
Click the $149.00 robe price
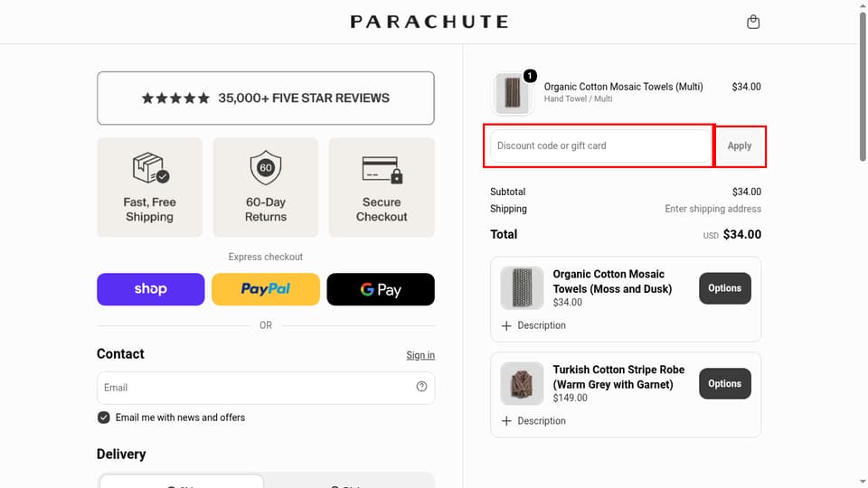[x=571, y=398]
